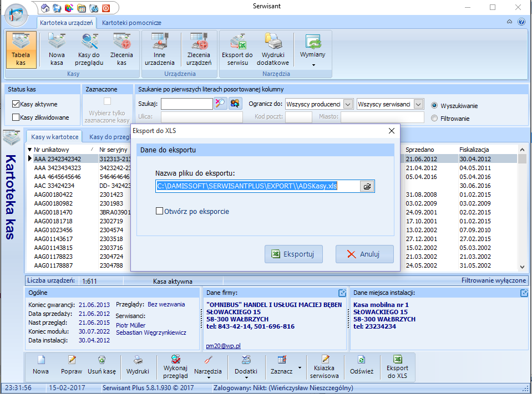Select the Kasy w kartotece tab

pyautogui.click(x=54, y=137)
